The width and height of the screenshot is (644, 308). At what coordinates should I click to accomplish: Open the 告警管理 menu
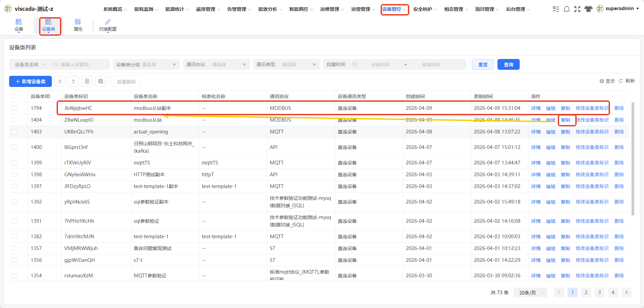click(x=239, y=9)
